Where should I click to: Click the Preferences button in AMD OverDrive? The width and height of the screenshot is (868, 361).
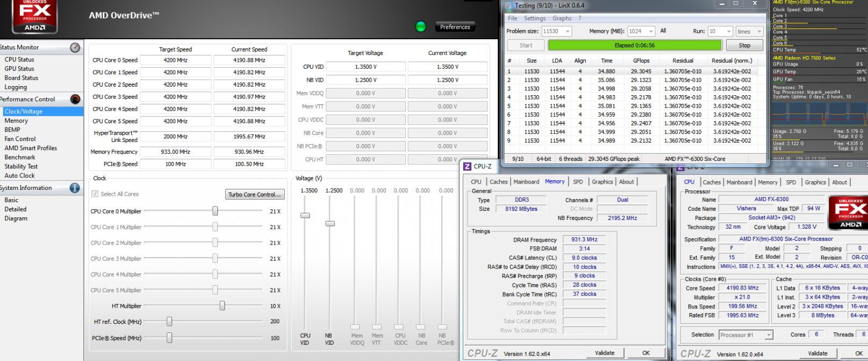[x=455, y=27]
